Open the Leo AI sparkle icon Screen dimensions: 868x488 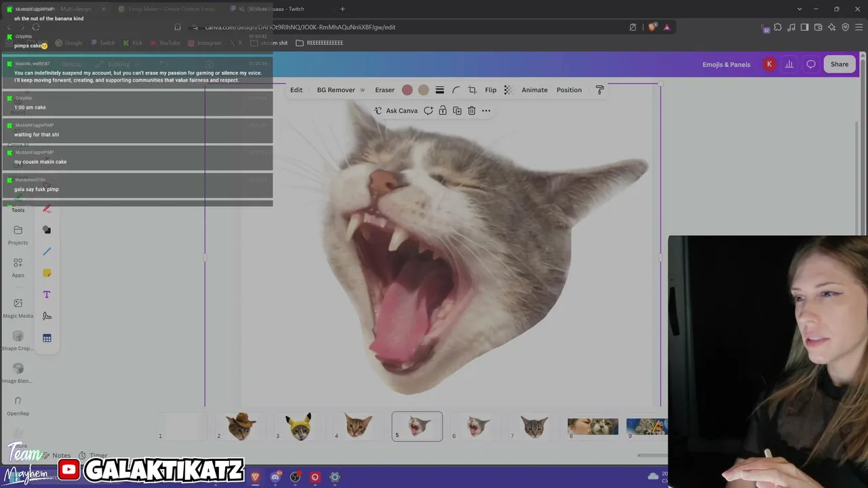(x=831, y=27)
